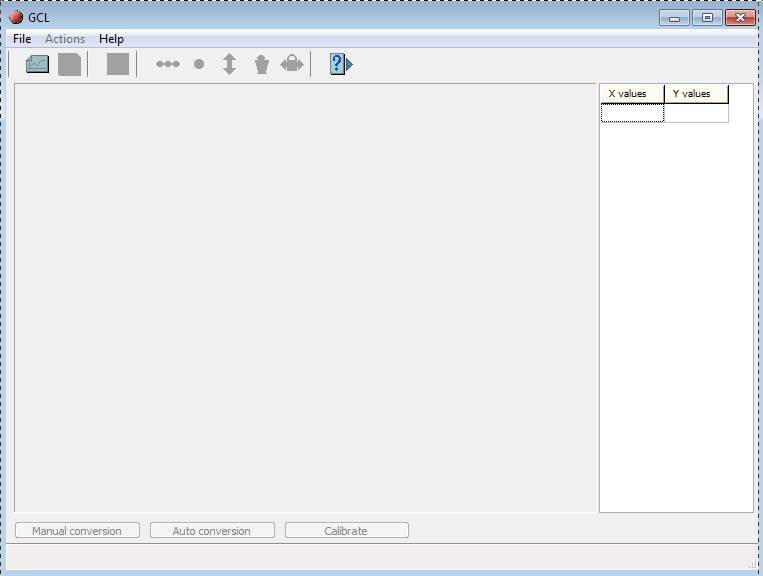Open the File menu
This screenshot has width=763, height=576.
tap(22, 39)
